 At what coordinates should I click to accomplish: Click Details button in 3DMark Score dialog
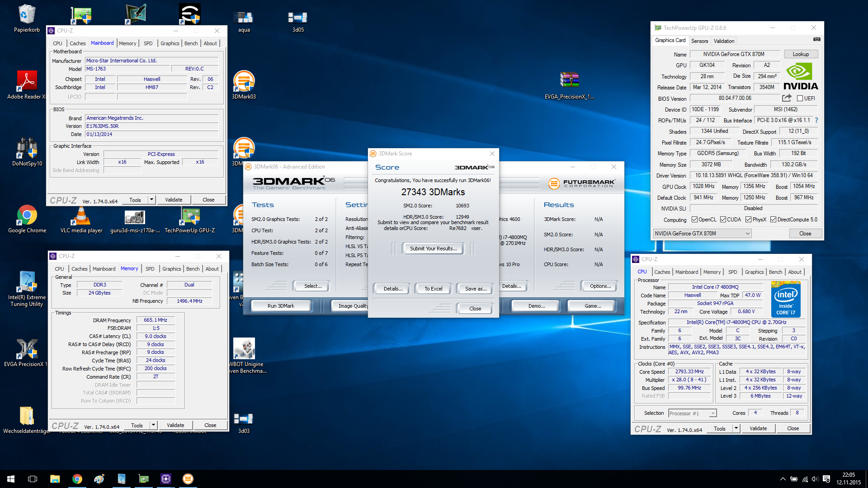coord(393,289)
